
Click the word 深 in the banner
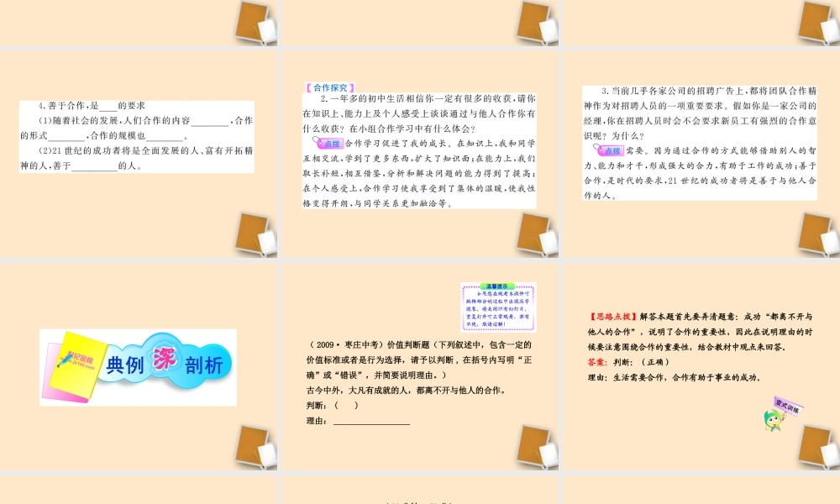(x=165, y=358)
